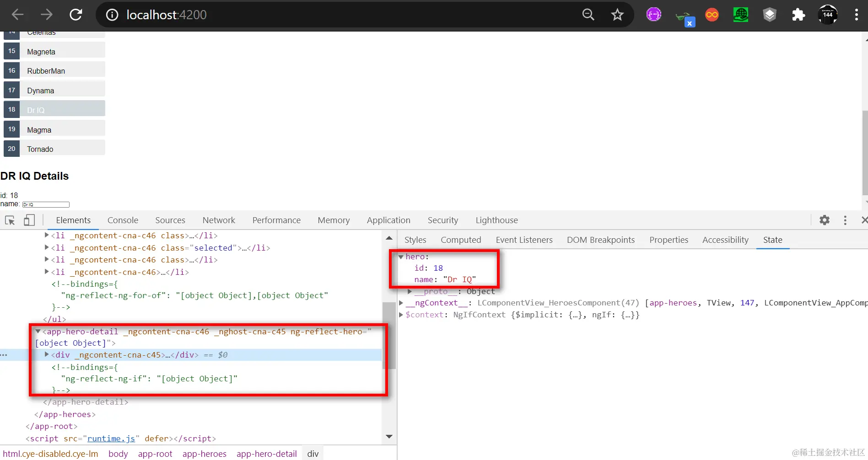Click the Elements panel scroll-down arrow
Screen dimensions: 868x460
[389, 437]
